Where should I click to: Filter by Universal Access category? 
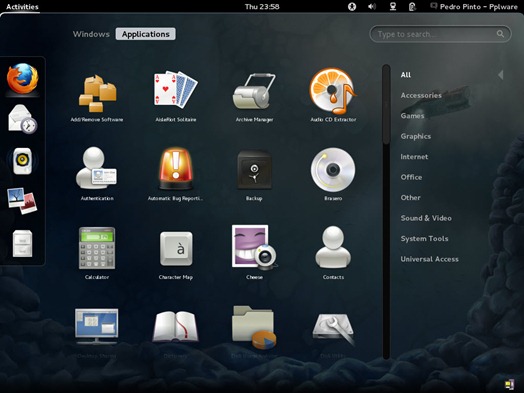(x=429, y=259)
